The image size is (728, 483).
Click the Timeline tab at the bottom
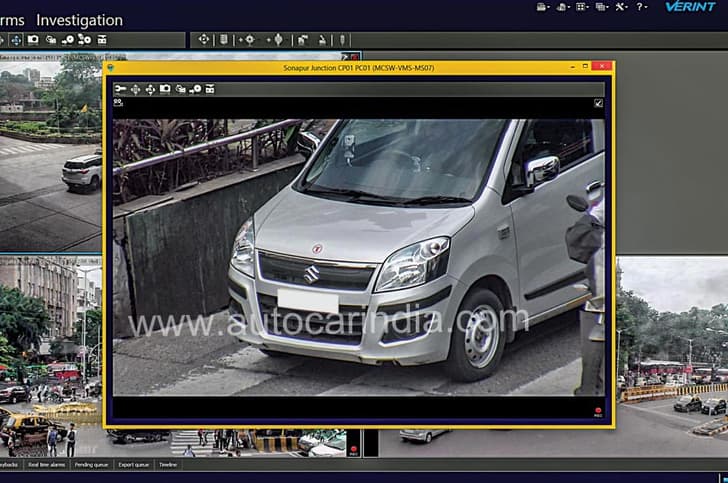(x=168, y=465)
